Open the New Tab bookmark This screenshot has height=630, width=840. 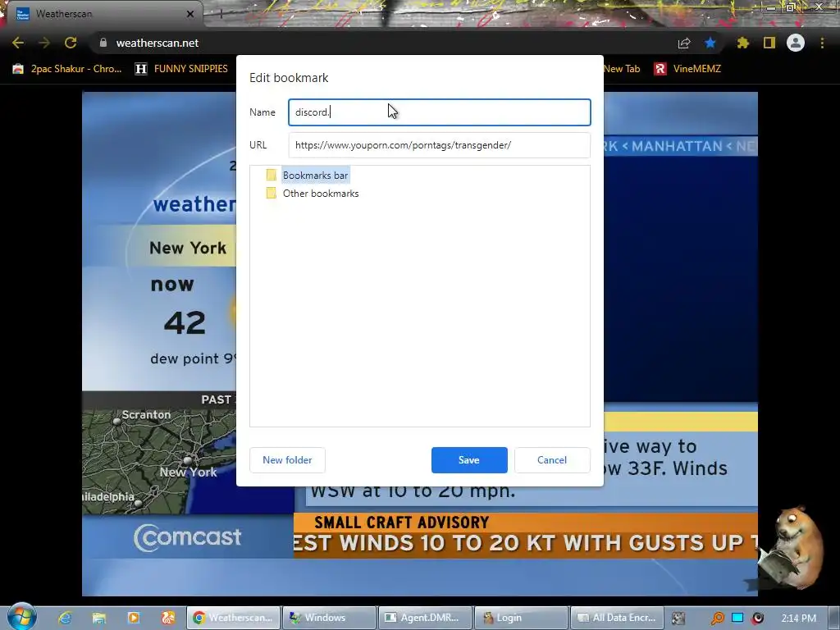pos(622,69)
